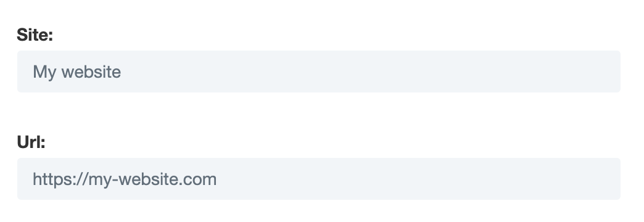Click the Url input field

pos(319,179)
